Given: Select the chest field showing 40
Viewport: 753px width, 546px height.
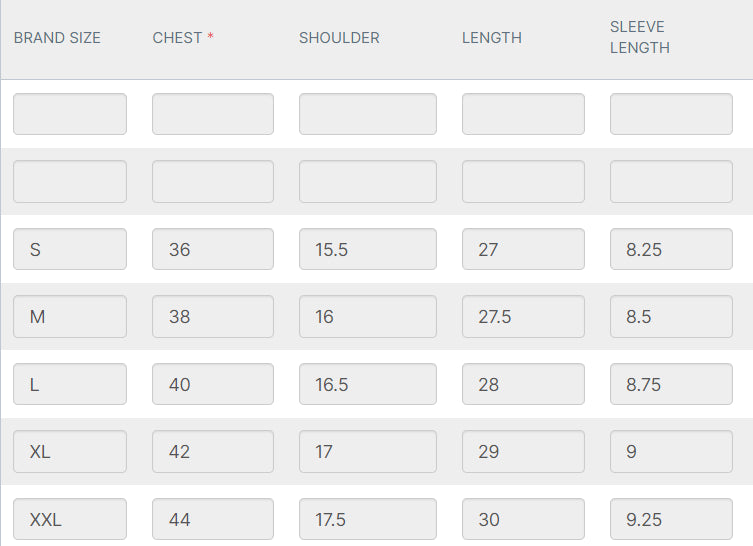Looking at the screenshot, I should tap(212, 384).
